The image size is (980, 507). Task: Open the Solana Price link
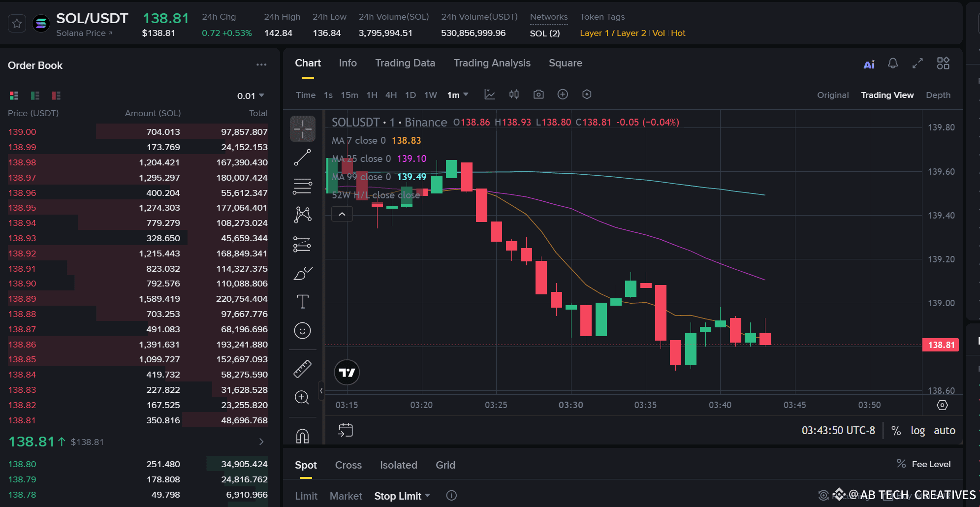[84, 33]
